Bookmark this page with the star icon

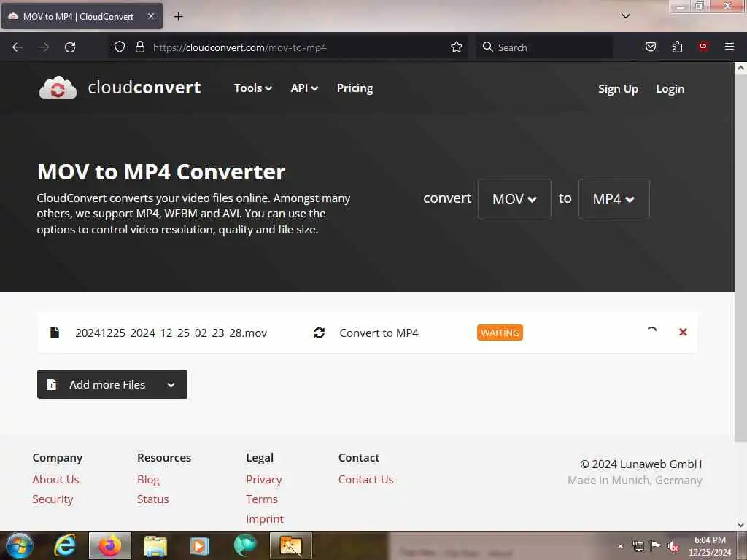point(457,47)
